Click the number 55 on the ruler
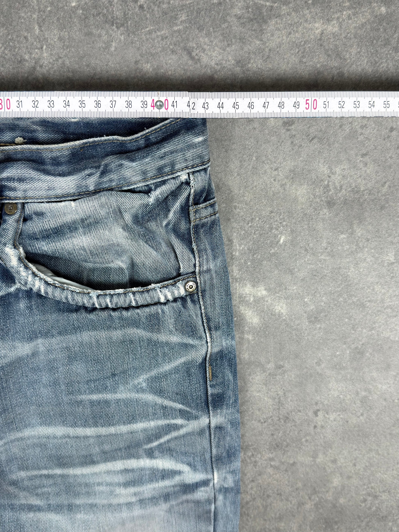399x532 pixels. pyautogui.click(x=386, y=104)
